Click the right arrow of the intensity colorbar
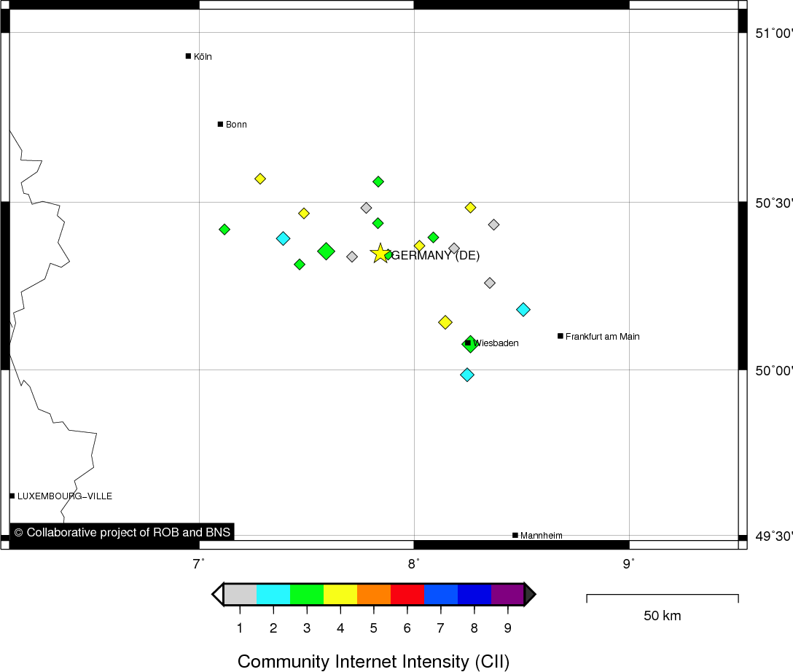The height and width of the screenshot is (672, 793). tap(530, 594)
